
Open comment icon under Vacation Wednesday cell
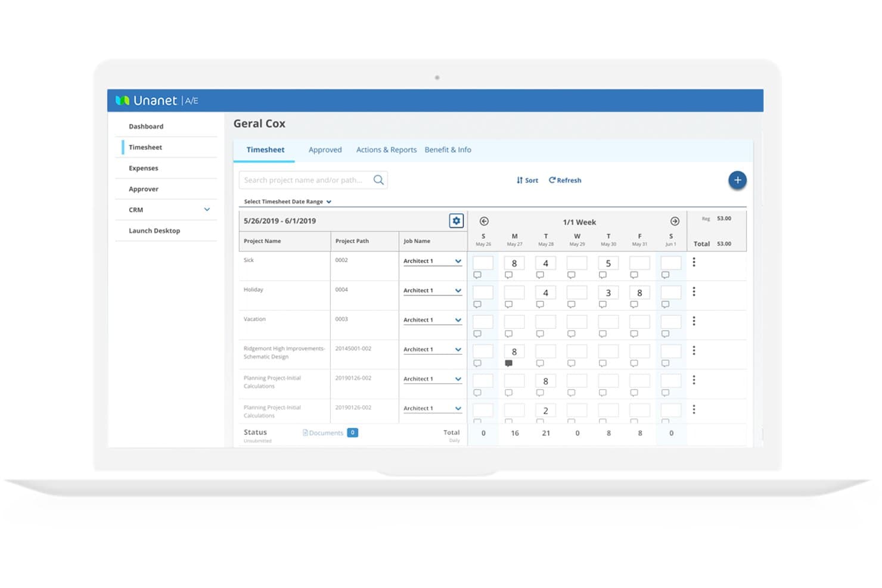click(x=571, y=334)
